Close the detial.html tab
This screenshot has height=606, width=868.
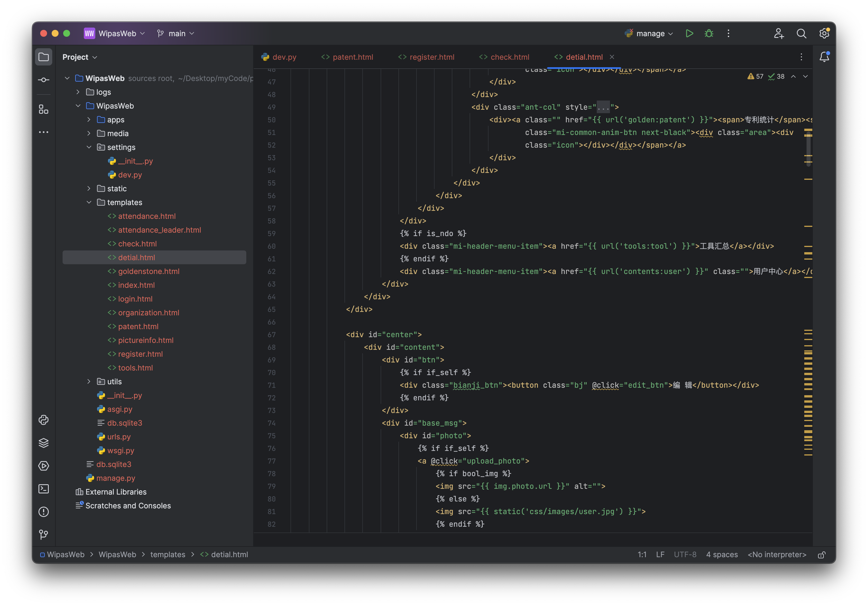point(612,57)
